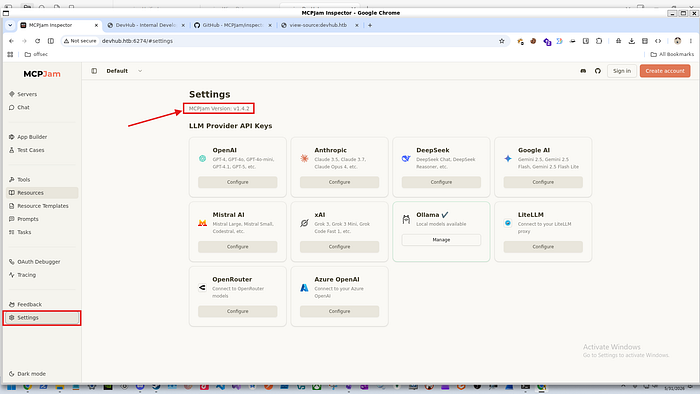
Task: Open the Discord icon in header
Action: pyautogui.click(x=583, y=71)
